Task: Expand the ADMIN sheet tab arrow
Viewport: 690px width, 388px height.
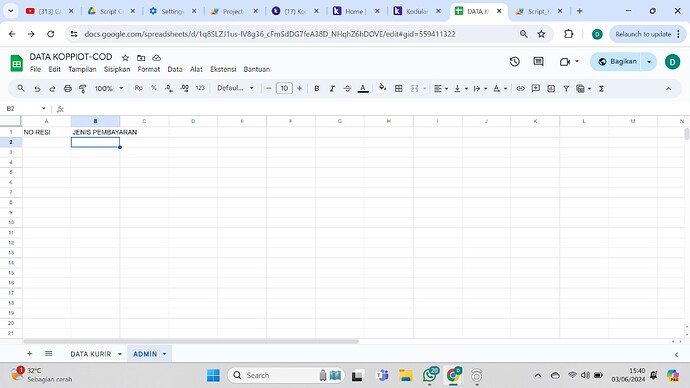Action: 165,354
